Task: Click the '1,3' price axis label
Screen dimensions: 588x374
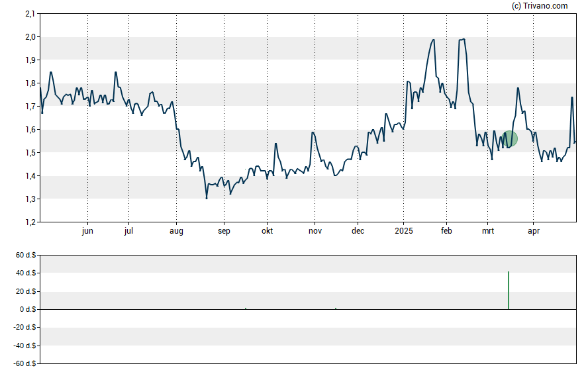Action: point(30,199)
